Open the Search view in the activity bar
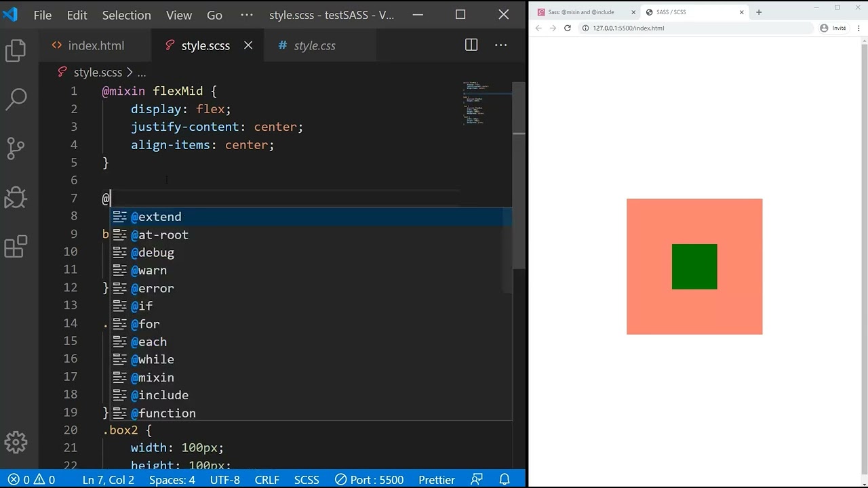 tap(16, 99)
